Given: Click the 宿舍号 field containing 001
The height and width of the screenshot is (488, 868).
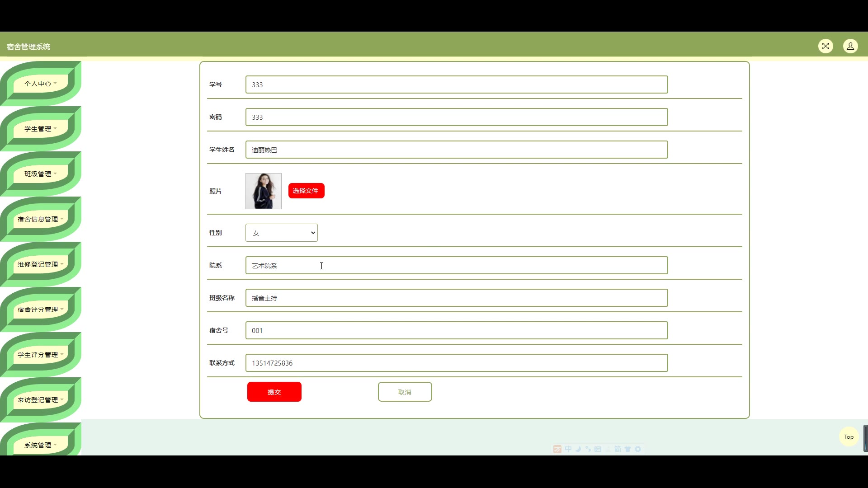Looking at the screenshot, I should click(457, 330).
